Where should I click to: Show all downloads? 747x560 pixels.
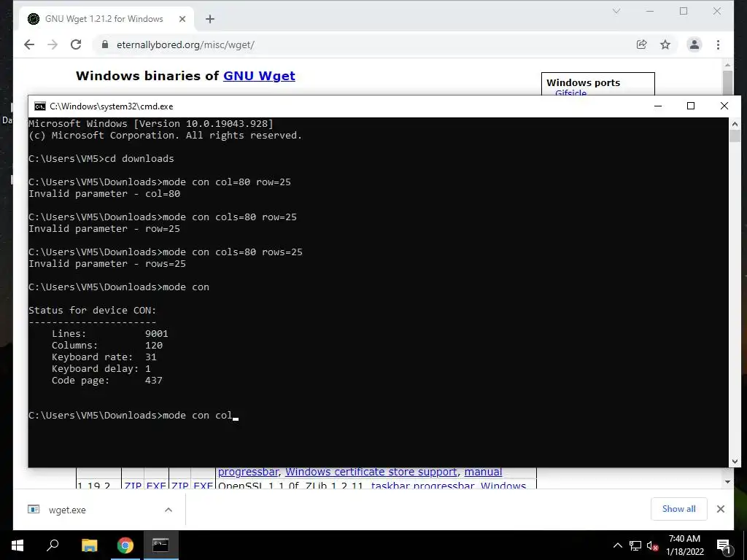pyautogui.click(x=679, y=509)
